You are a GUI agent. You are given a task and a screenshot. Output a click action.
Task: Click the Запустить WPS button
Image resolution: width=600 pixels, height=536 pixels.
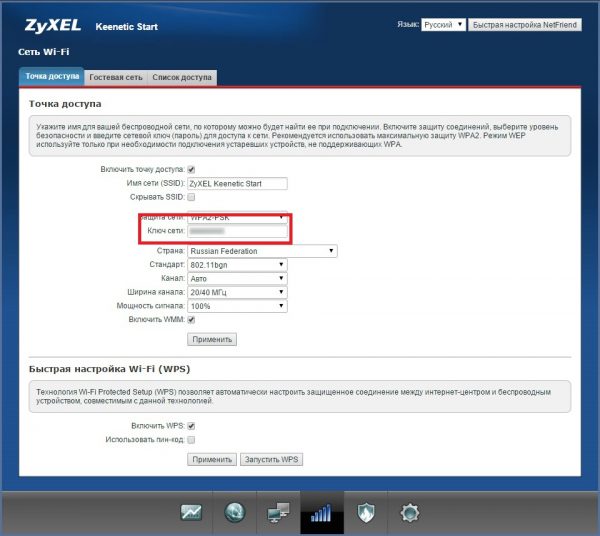tap(271, 459)
